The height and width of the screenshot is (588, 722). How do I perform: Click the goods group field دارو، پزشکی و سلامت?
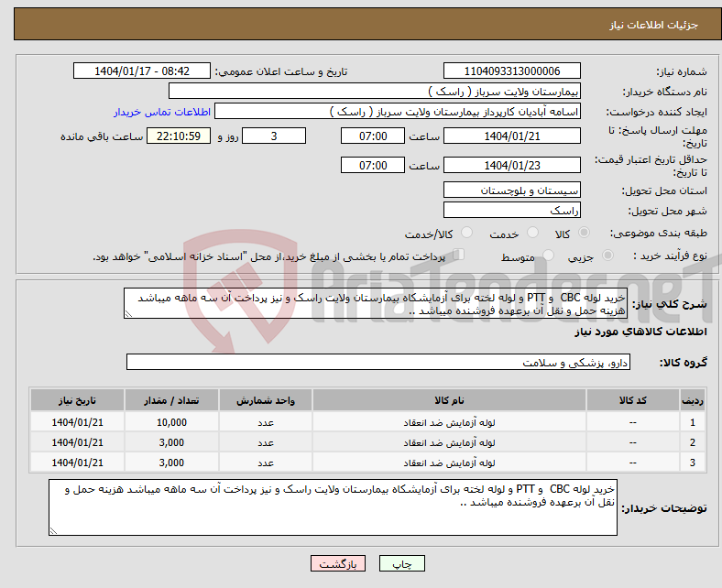[378, 362]
